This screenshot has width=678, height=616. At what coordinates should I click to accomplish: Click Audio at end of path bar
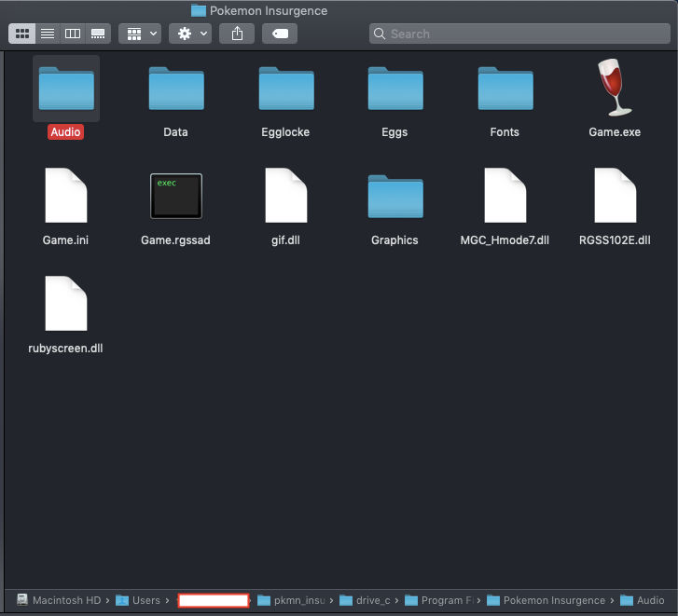point(643,600)
